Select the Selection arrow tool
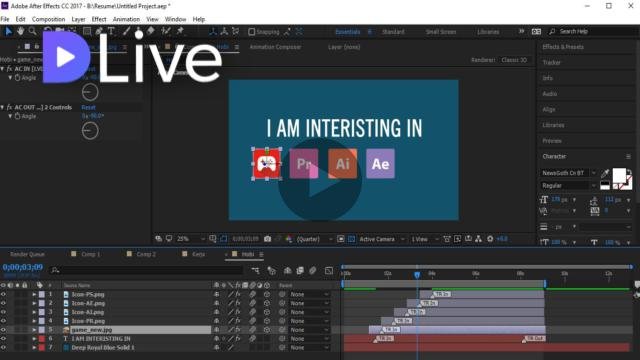The height and width of the screenshot is (360, 640). point(9,31)
